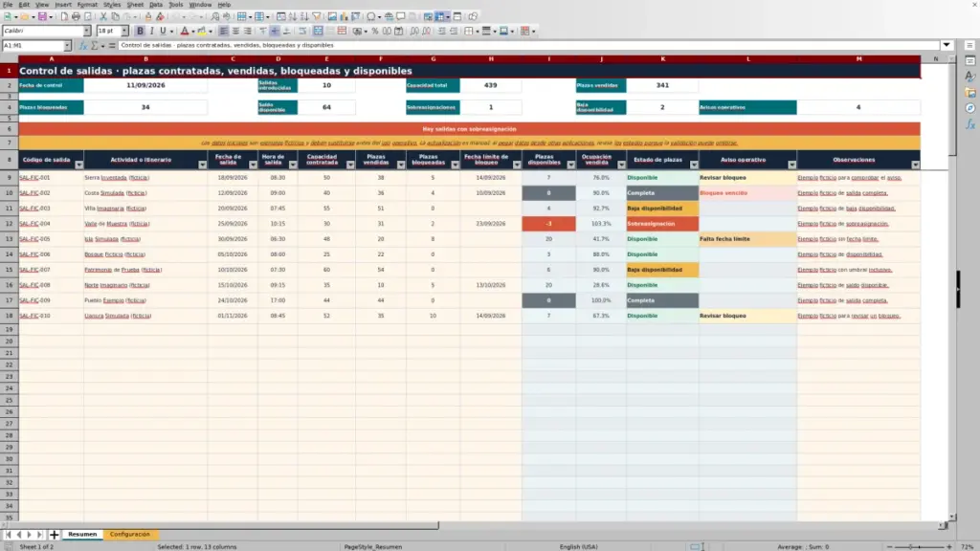Expand the font name Calibri dropdown
Image resolution: width=980 pixels, height=551 pixels.
pos(86,32)
